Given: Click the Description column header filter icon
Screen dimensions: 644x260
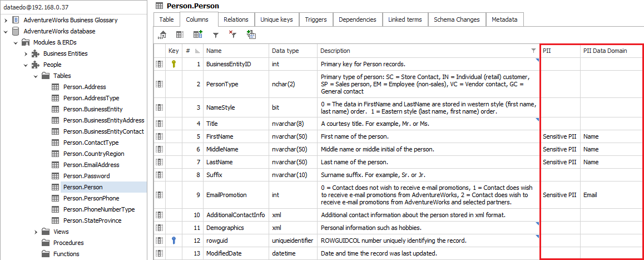Looking at the screenshot, I should (x=534, y=51).
